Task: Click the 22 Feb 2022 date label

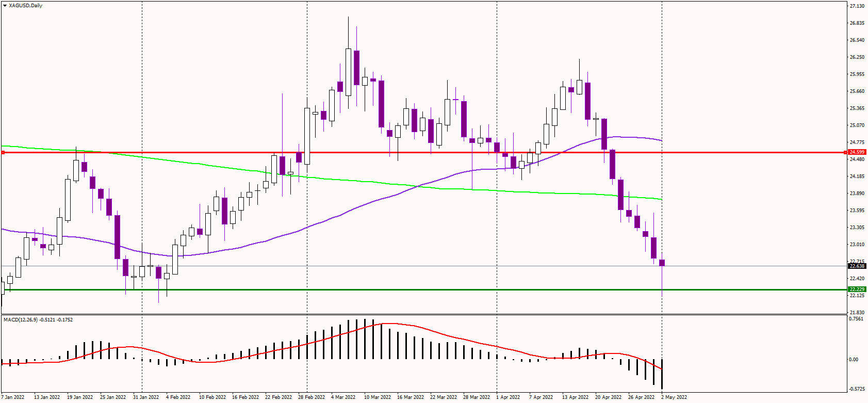Action: [x=279, y=397]
